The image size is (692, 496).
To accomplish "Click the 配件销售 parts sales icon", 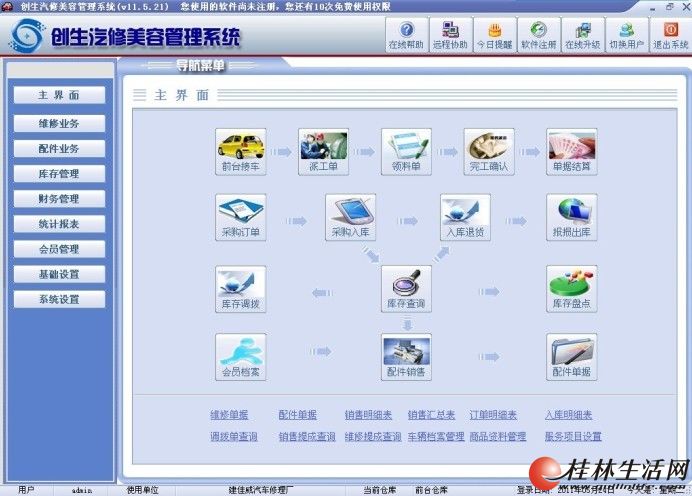I will 406,357.
